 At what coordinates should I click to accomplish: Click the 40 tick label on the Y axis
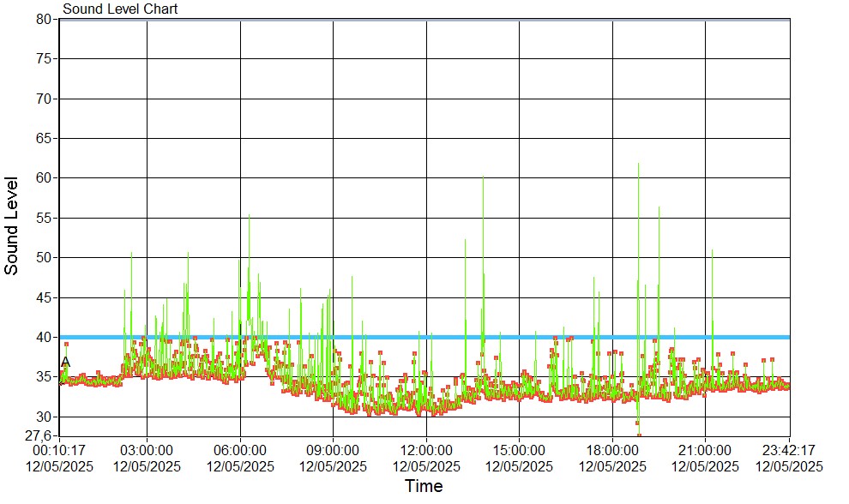tap(45, 337)
